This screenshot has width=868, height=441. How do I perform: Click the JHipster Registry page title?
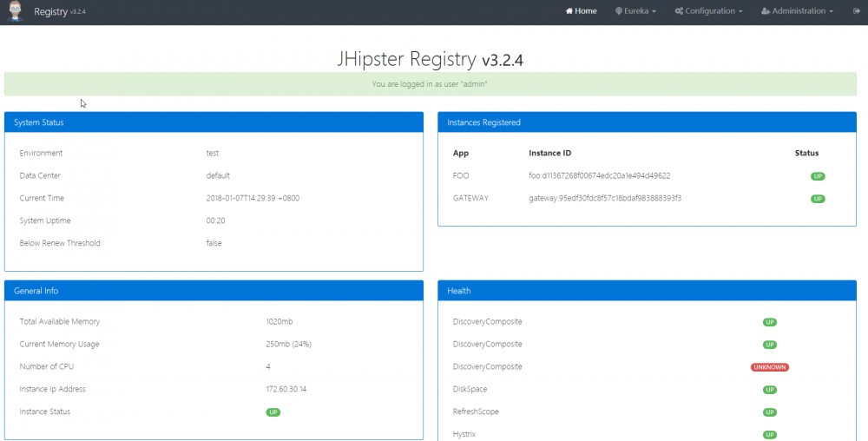tap(431, 59)
